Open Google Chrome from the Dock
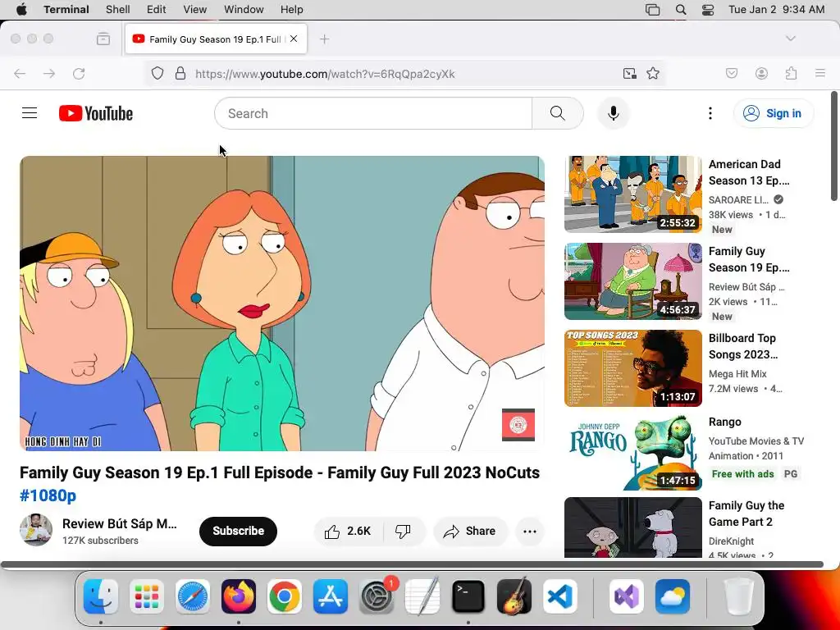 (x=285, y=596)
